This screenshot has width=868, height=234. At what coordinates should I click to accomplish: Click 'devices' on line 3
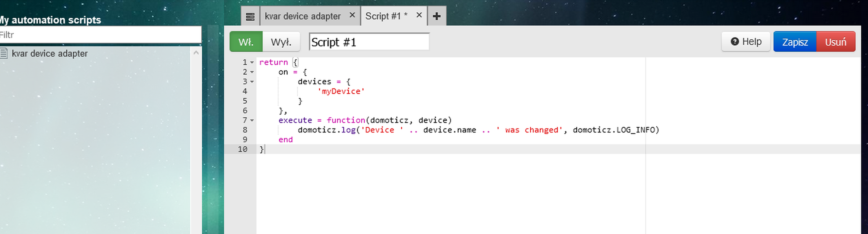(x=314, y=82)
